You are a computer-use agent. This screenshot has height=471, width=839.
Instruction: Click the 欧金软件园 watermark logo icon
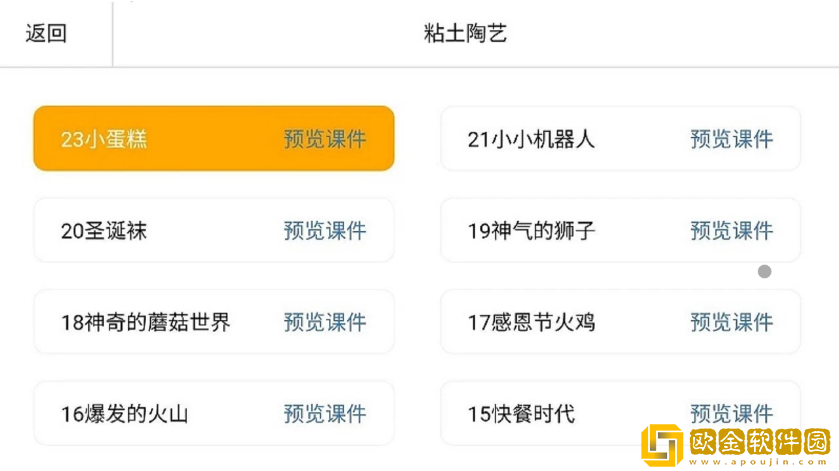pos(662,445)
